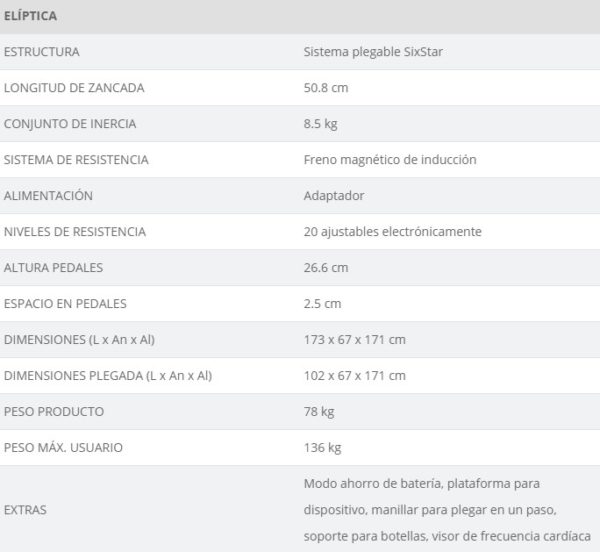The height and width of the screenshot is (552, 600).
Task: Click the Adaptador value
Action: point(334,196)
